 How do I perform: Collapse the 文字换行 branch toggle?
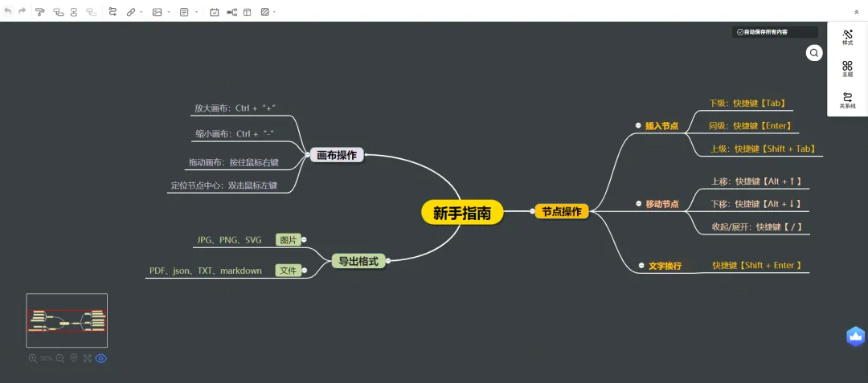[641, 266]
